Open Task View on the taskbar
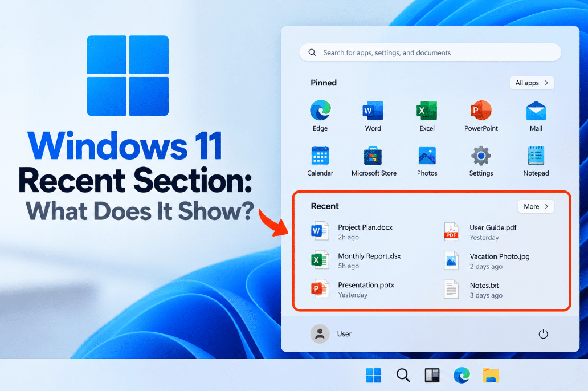 point(432,375)
